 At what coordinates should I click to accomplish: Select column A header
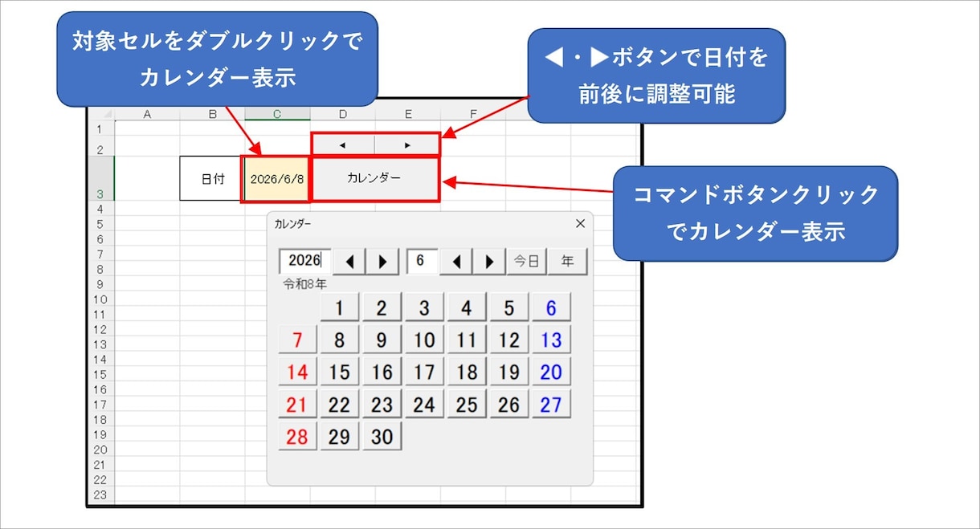pyautogui.click(x=147, y=114)
